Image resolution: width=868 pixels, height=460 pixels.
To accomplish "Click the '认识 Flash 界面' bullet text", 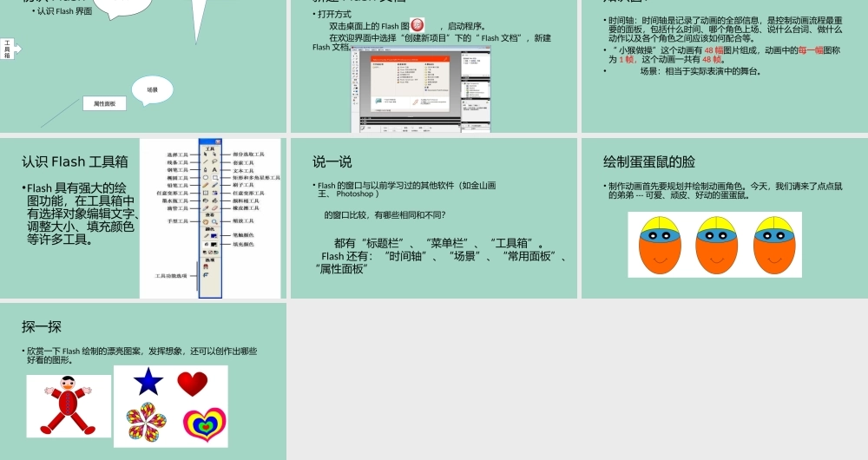I will (64, 11).
